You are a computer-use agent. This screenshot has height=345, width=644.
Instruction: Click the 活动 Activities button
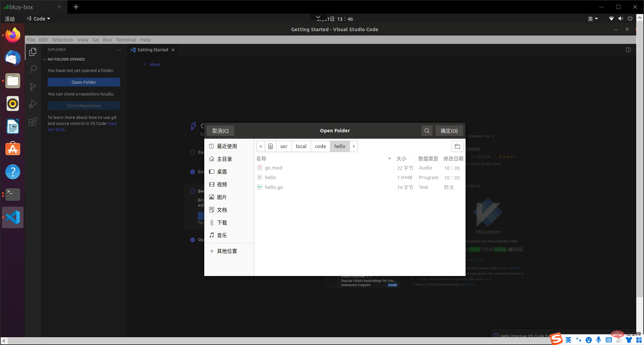coord(10,19)
